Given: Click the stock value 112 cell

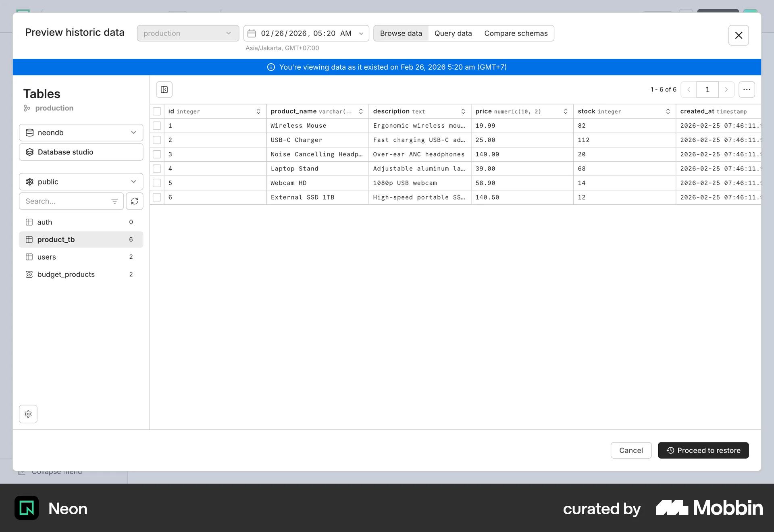Looking at the screenshot, I should tap(625, 140).
